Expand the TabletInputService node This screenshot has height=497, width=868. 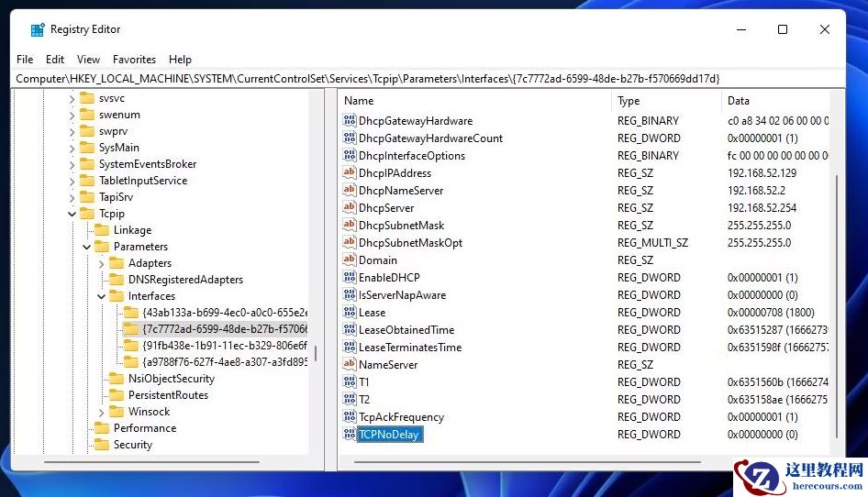coord(72,181)
